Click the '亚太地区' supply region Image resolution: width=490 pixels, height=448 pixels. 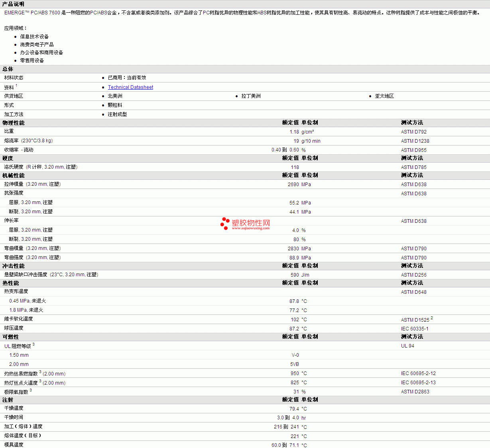(x=384, y=96)
